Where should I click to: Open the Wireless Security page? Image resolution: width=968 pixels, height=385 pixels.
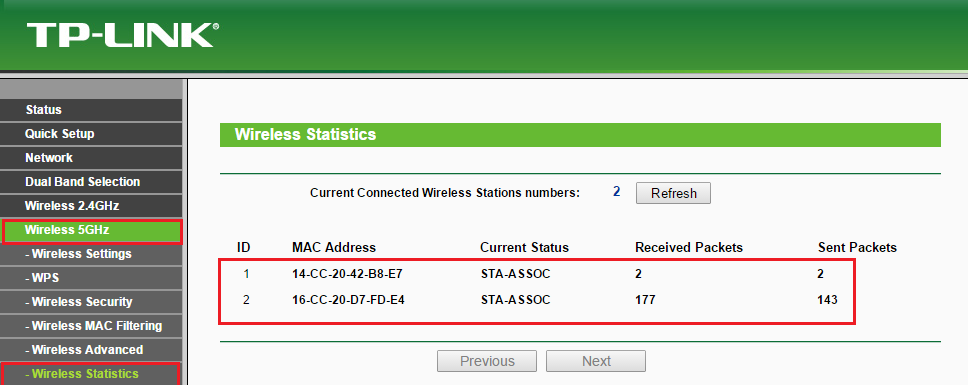point(91,302)
